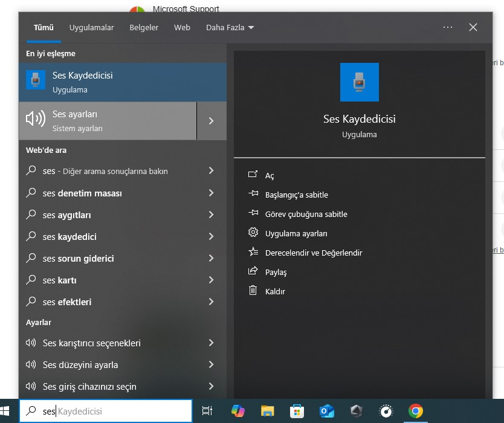Switch to the Uygulamalar tab
The image size is (504, 423).
(92, 28)
